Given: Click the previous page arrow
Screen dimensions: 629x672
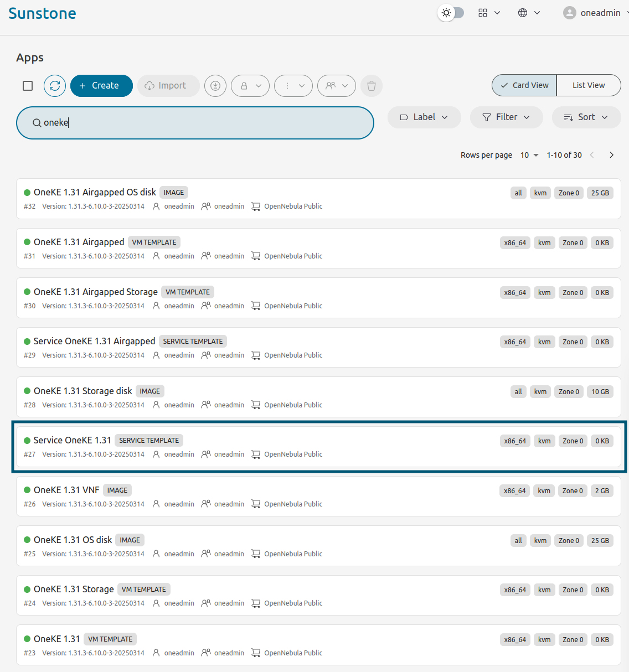Looking at the screenshot, I should (592, 155).
